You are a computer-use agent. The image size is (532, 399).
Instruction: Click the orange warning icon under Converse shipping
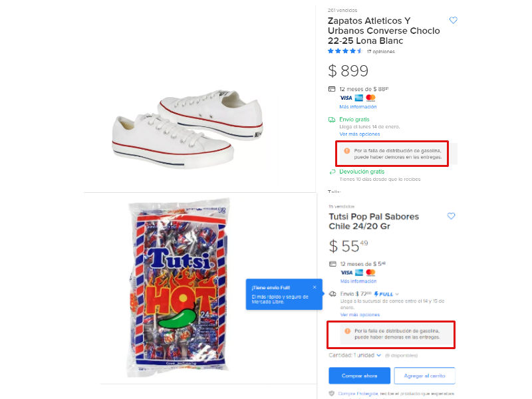pos(346,151)
